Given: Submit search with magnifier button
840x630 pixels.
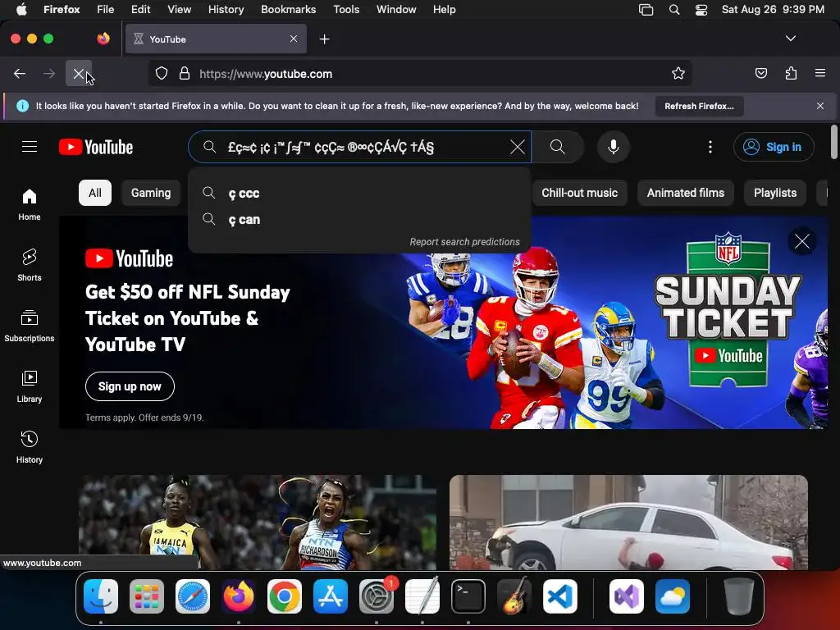Looking at the screenshot, I should 558,147.
